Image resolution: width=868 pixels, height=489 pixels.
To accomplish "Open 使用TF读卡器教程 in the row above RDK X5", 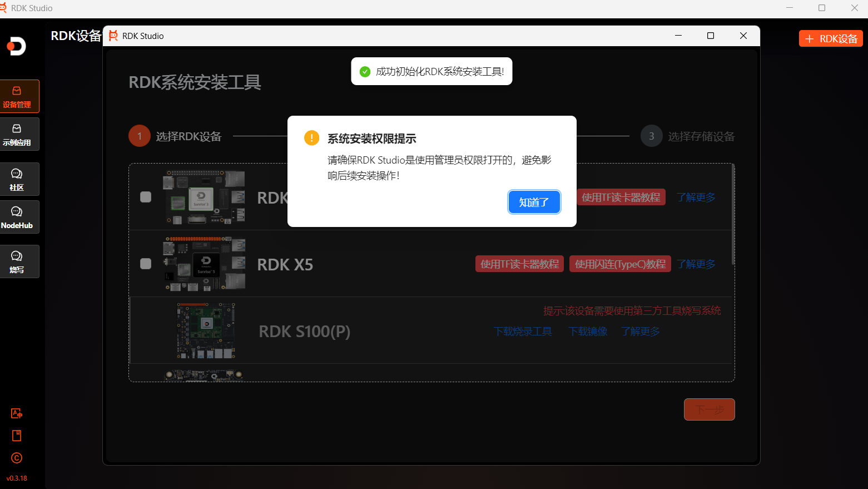I will tap(621, 197).
